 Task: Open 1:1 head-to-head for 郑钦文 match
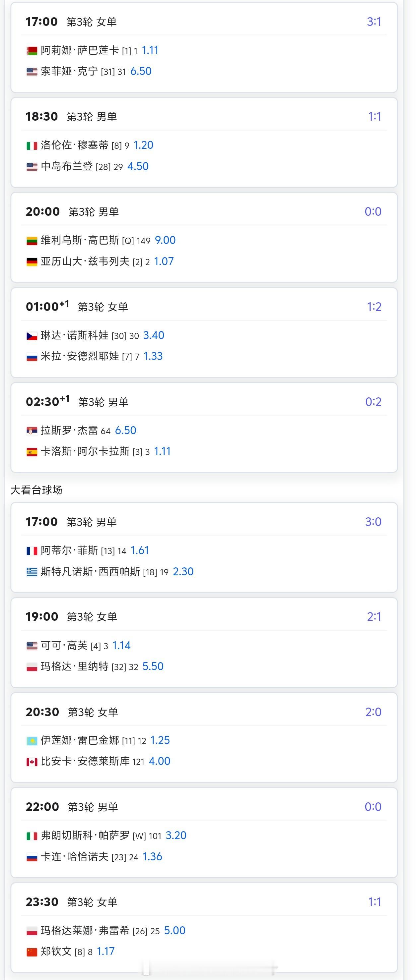pos(374,902)
